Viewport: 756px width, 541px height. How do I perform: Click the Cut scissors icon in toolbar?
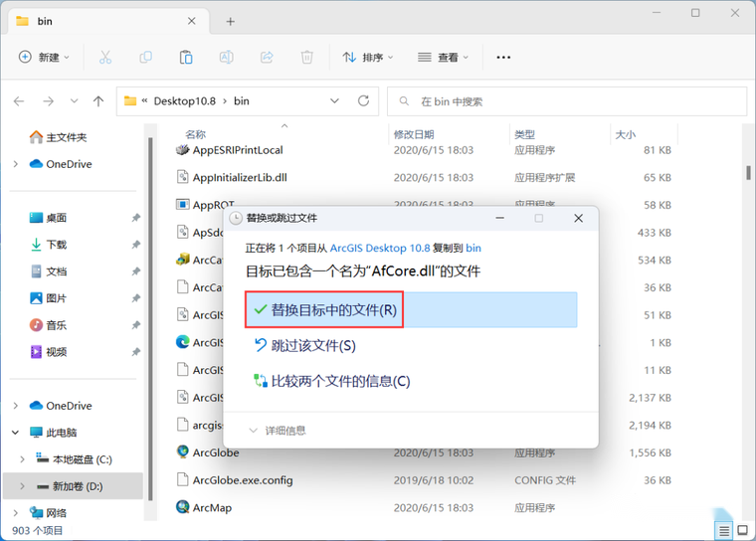coord(105,58)
